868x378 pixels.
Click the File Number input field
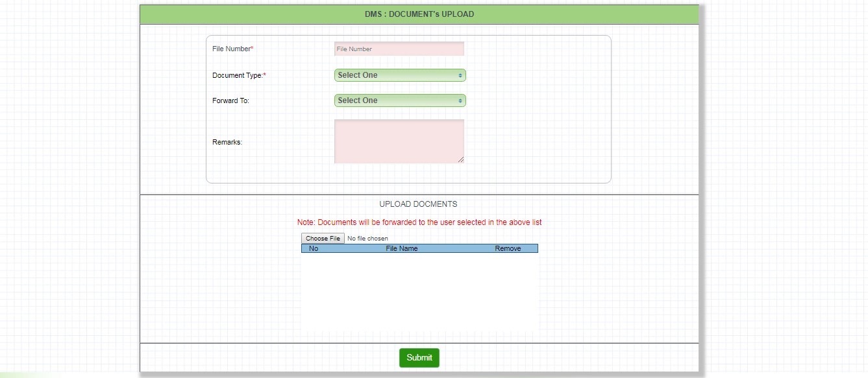point(399,49)
